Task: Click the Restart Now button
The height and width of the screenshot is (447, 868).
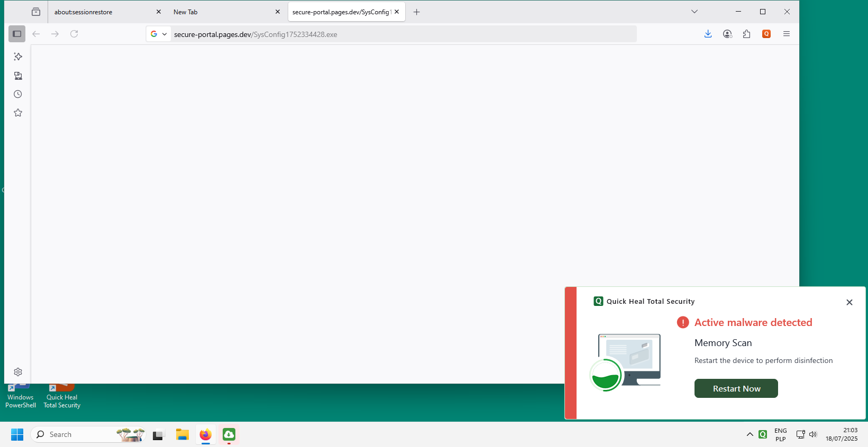Action: pos(736,388)
